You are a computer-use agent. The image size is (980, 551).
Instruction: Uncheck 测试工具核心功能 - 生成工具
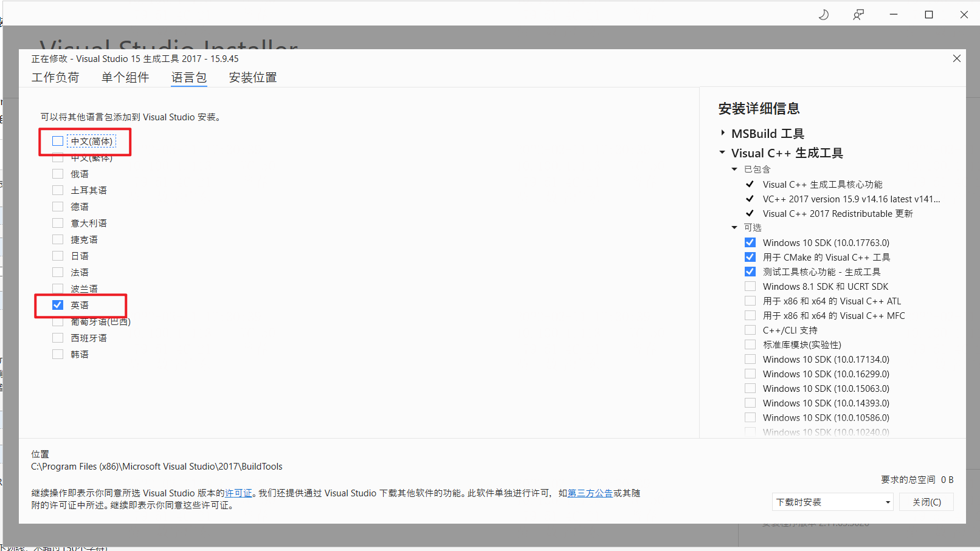click(x=750, y=272)
